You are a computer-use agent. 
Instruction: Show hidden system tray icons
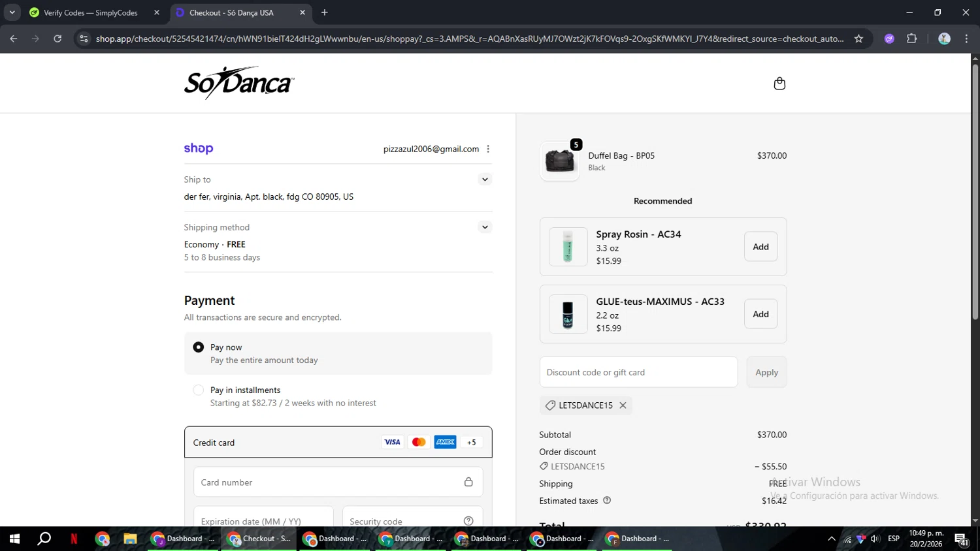click(x=831, y=539)
